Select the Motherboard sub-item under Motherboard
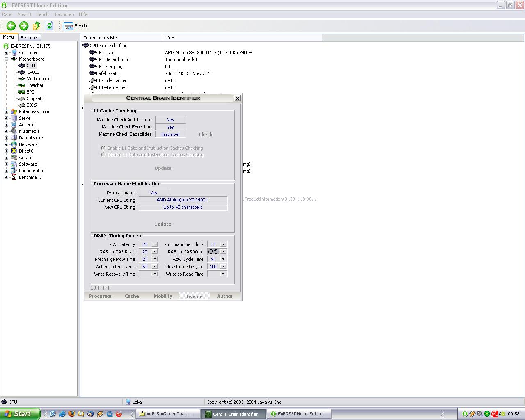The width and height of the screenshot is (525, 420). click(39, 79)
